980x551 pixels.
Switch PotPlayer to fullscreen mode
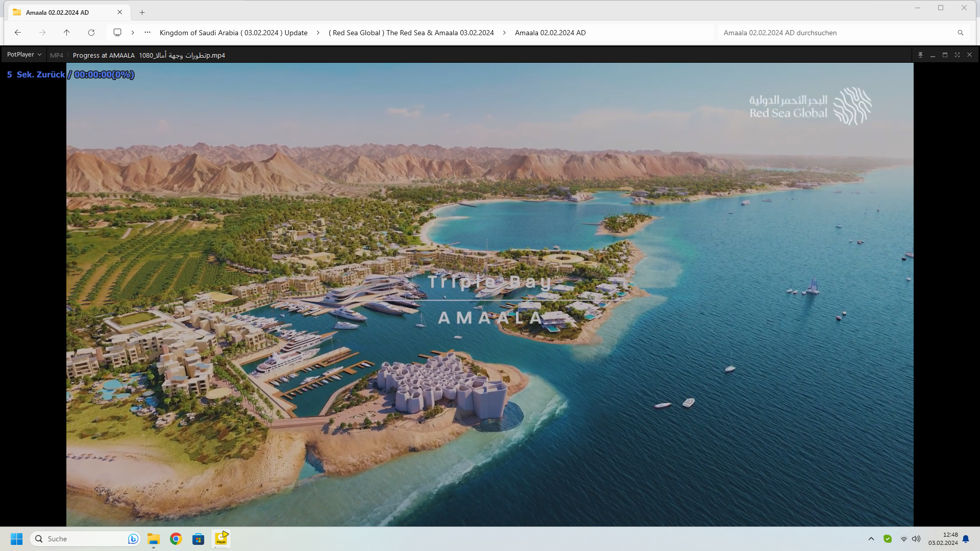click(957, 55)
